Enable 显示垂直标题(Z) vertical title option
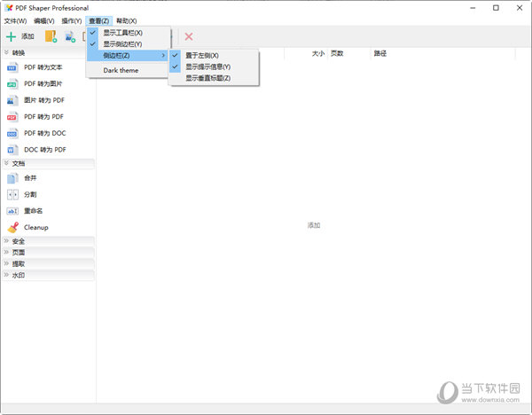This screenshot has height=415, width=532. [214, 78]
